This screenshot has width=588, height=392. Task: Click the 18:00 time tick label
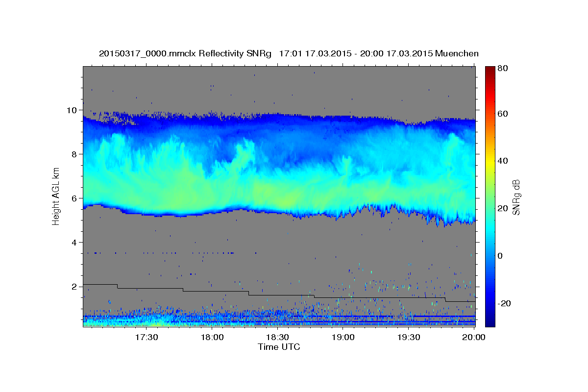point(212,338)
